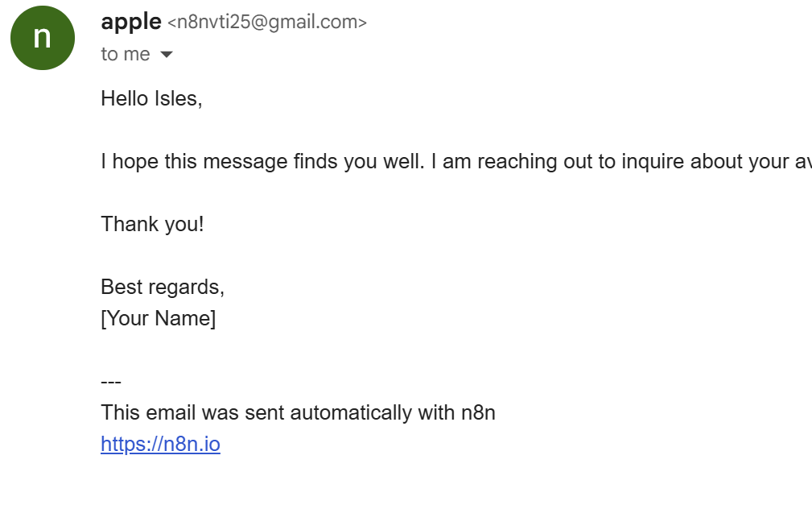This screenshot has height=505, width=812.
Task: Click the sender name "apple"
Action: (x=131, y=22)
